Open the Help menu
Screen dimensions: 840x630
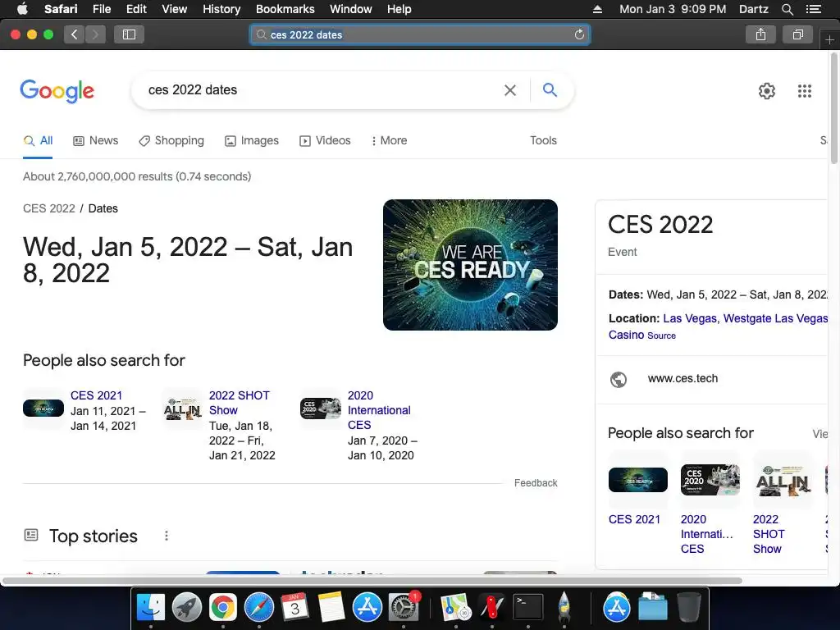pyautogui.click(x=399, y=9)
